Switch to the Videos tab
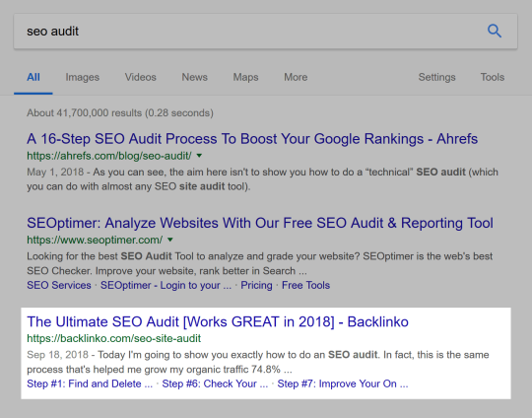The image size is (532, 418). [141, 77]
